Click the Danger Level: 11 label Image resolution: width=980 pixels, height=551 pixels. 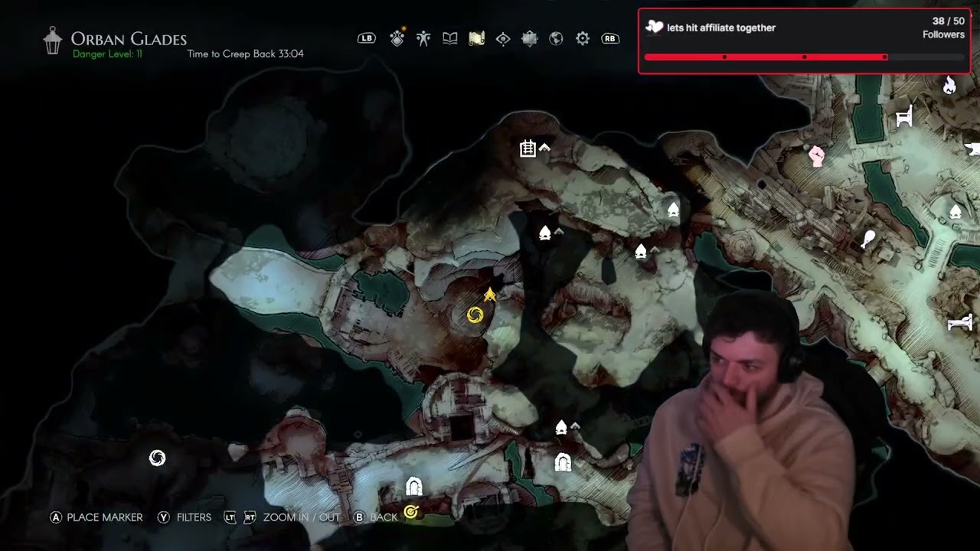coord(107,54)
